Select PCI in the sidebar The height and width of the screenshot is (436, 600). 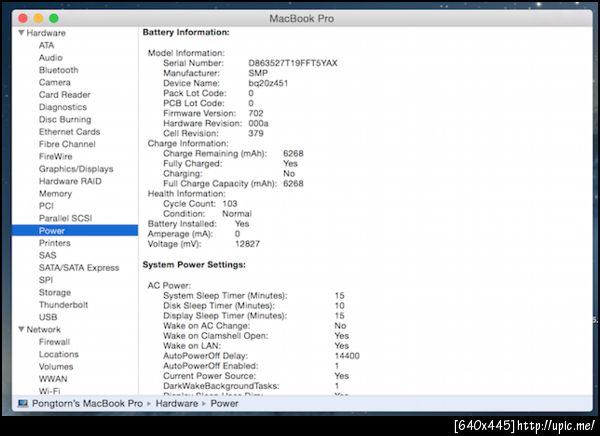click(46, 206)
